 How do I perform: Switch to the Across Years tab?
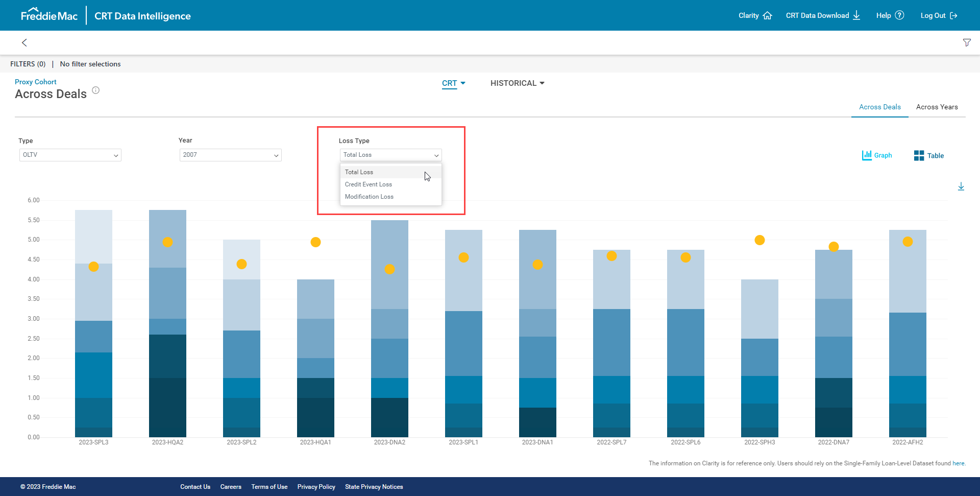[x=937, y=107]
